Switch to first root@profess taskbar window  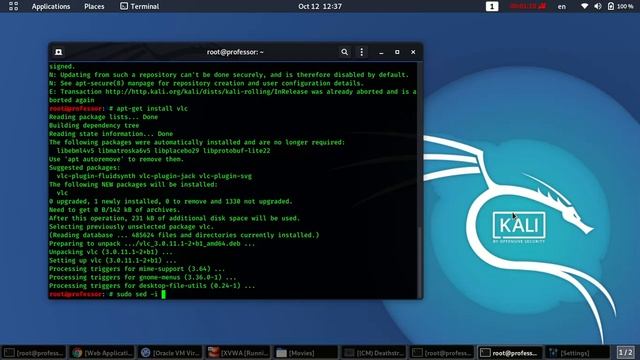pyautogui.click(x=34, y=353)
